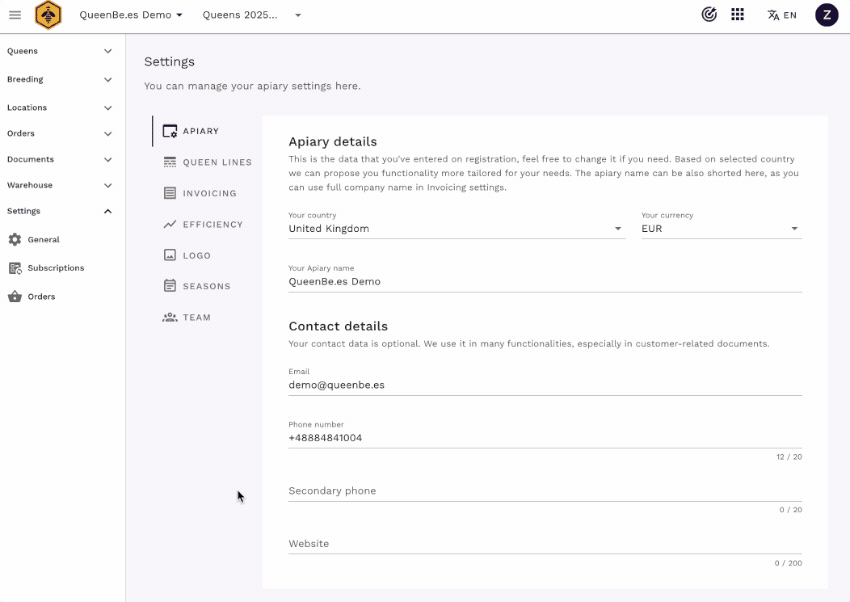Viewport: 850px width, 602px height.
Task: Open the apps grid icon
Action: (737, 15)
